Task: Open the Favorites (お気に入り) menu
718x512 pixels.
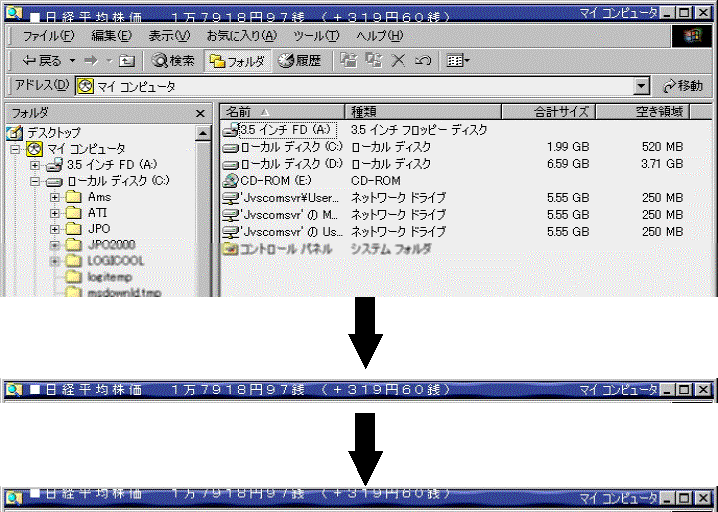Action: click(x=240, y=35)
